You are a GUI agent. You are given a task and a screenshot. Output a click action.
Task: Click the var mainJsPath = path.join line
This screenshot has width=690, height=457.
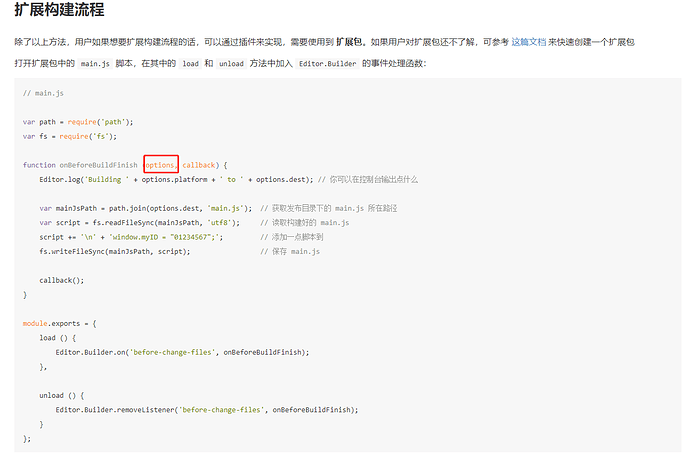click(x=146, y=208)
